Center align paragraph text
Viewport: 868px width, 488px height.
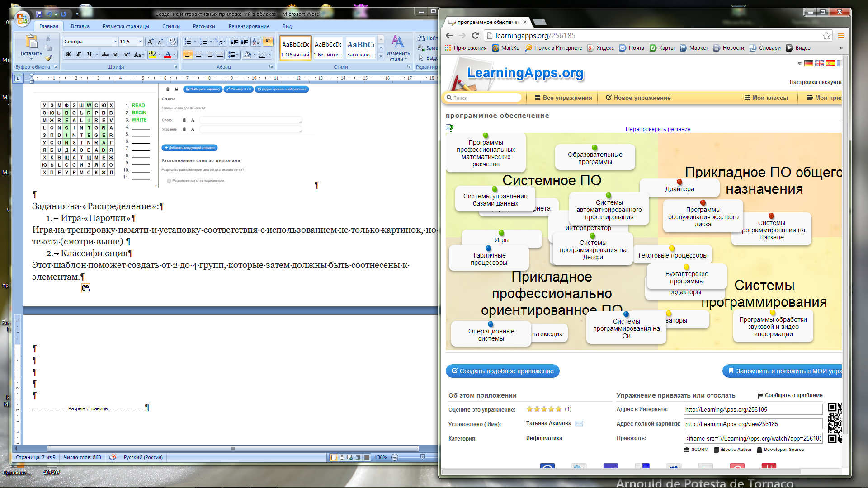pos(198,55)
